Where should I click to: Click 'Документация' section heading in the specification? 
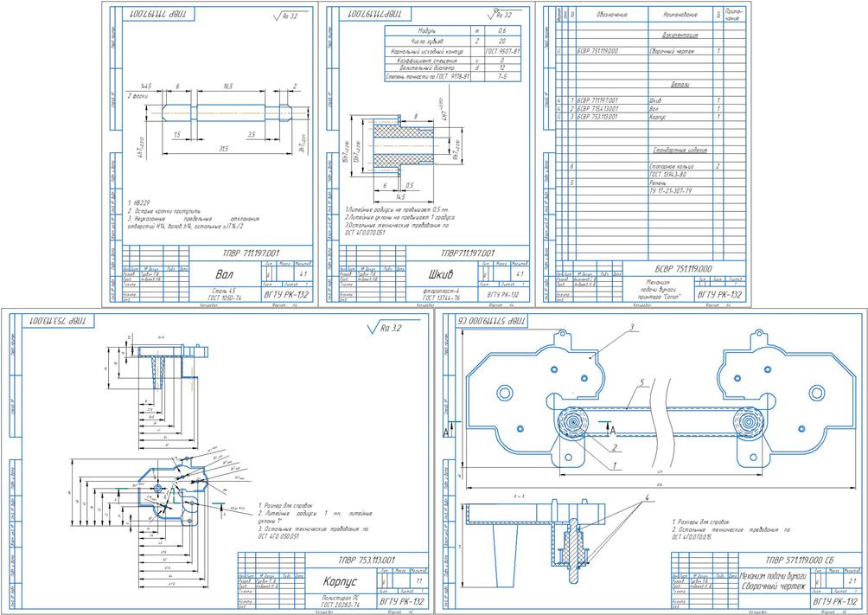680,35
